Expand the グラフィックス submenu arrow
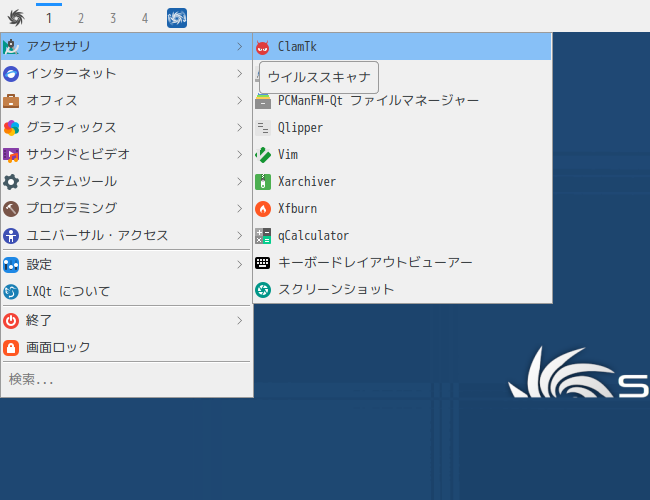Viewport: 650px width, 500px height. tap(240, 128)
